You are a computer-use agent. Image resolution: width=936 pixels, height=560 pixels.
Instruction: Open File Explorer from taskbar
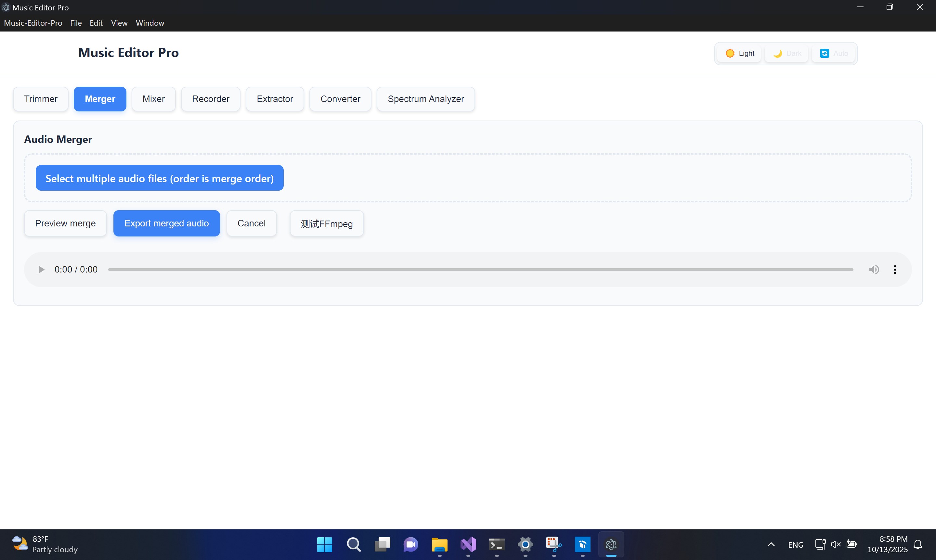[x=439, y=544]
